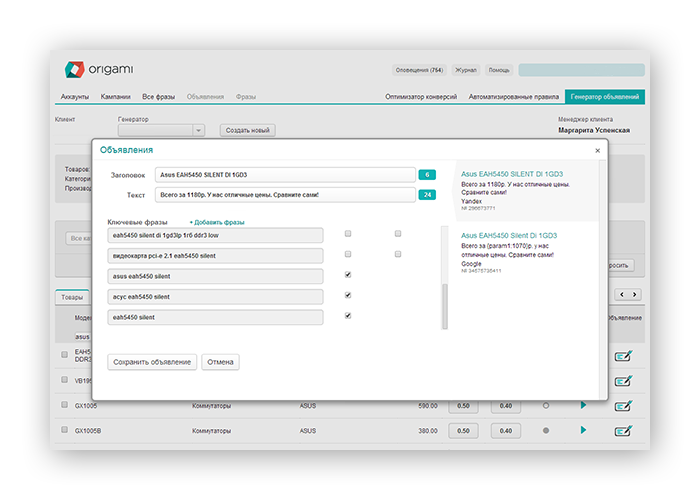The width and height of the screenshot is (700, 500).
Task: Edit 0.50 bid field in GX1005 row
Action: click(463, 406)
